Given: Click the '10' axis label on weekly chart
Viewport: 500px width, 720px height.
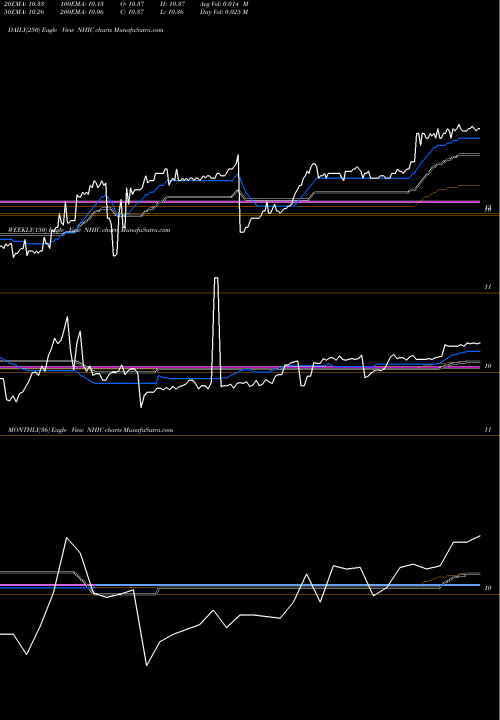Looking at the screenshot, I should pyautogui.click(x=489, y=366).
